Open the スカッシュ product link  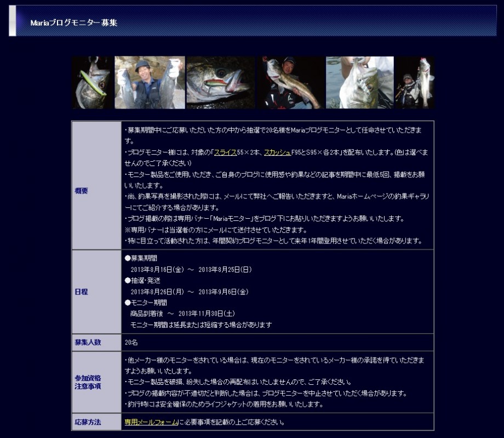(x=277, y=152)
